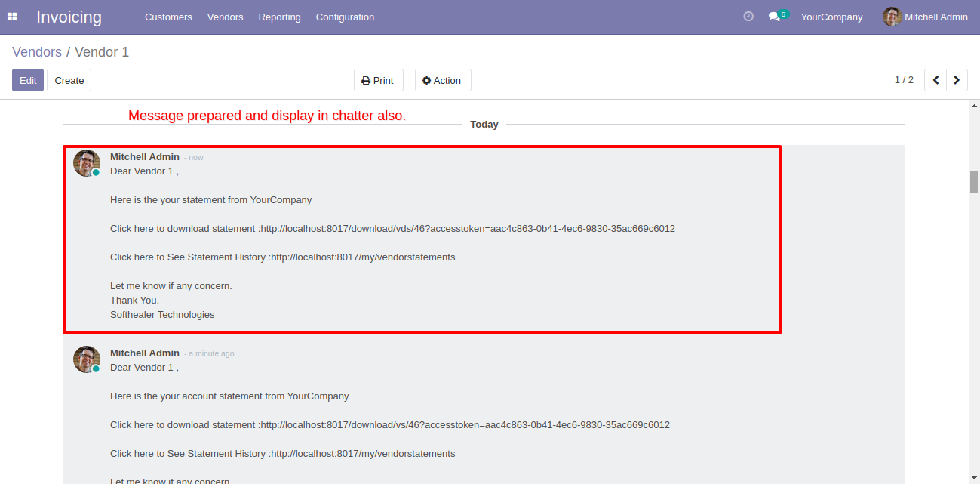Open the Print dropdown
Viewport: 980px width, 484px height.
[x=379, y=80]
